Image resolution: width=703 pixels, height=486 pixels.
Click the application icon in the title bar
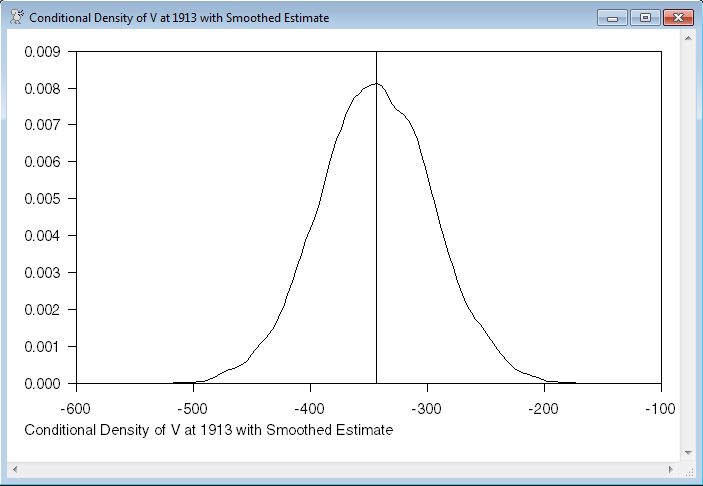[16, 18]
